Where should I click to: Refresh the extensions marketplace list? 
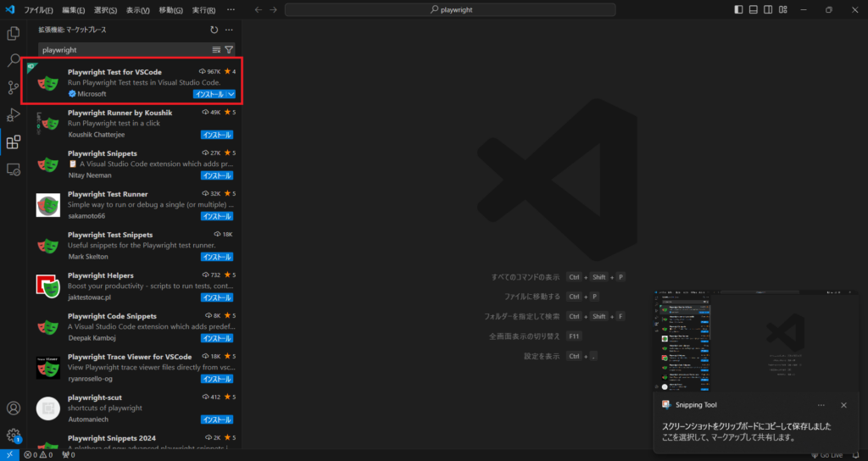tap(214, 30)
